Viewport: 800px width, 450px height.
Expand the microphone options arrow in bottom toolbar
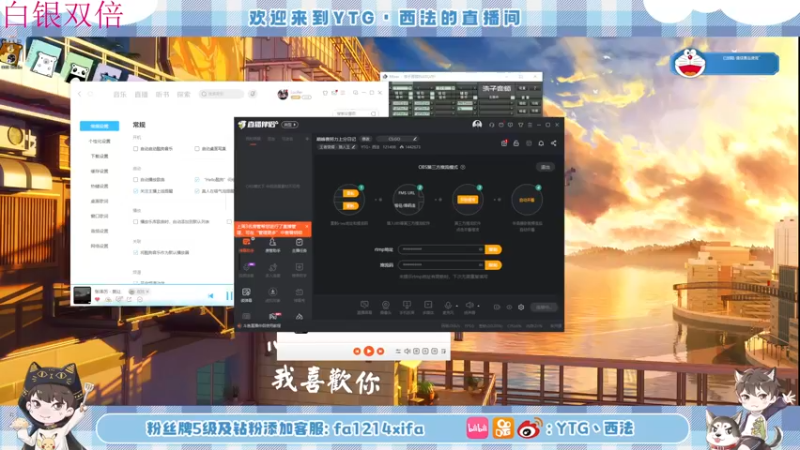click(456, 306)
